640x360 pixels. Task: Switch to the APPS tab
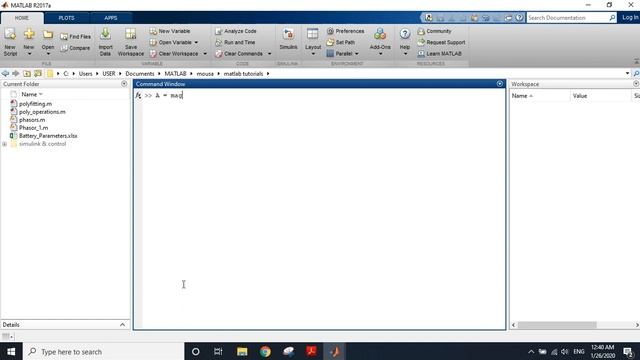111,18
